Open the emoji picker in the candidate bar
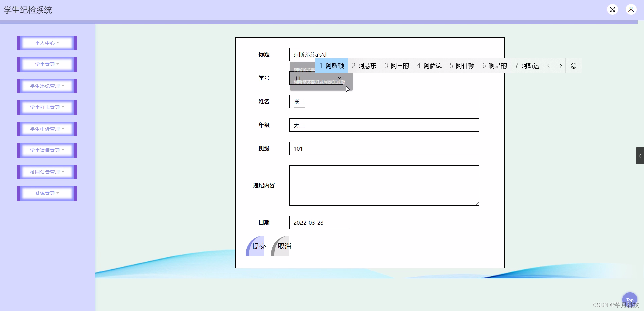 tap(573, 66)
